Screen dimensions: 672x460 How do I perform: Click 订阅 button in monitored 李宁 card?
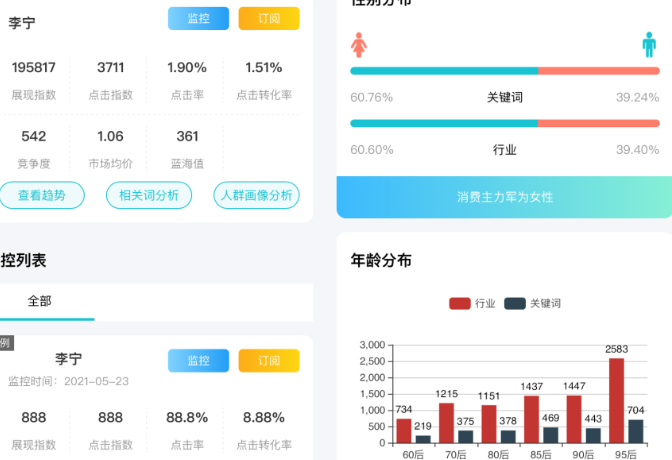pyautogui.click(x=269, y=361)
